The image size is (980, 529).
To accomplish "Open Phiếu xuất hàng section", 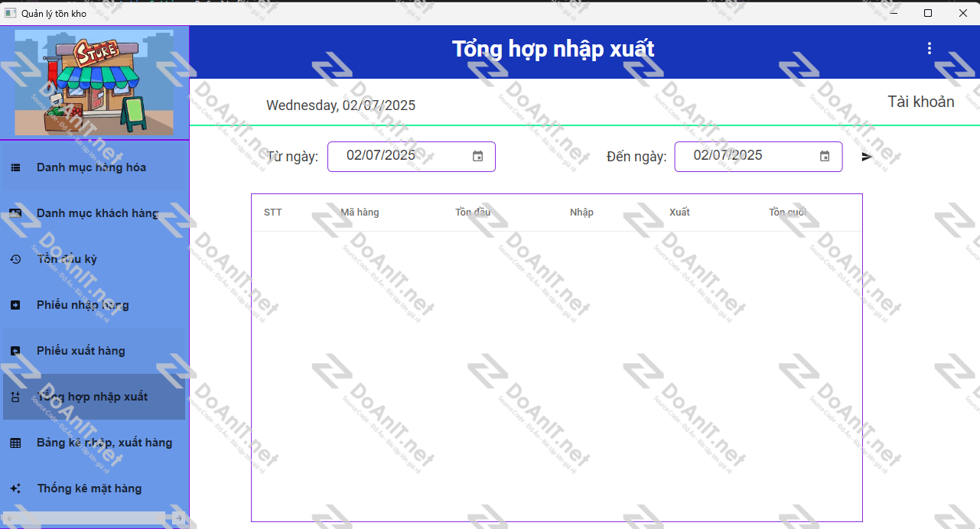I will (x=94, y=351).
